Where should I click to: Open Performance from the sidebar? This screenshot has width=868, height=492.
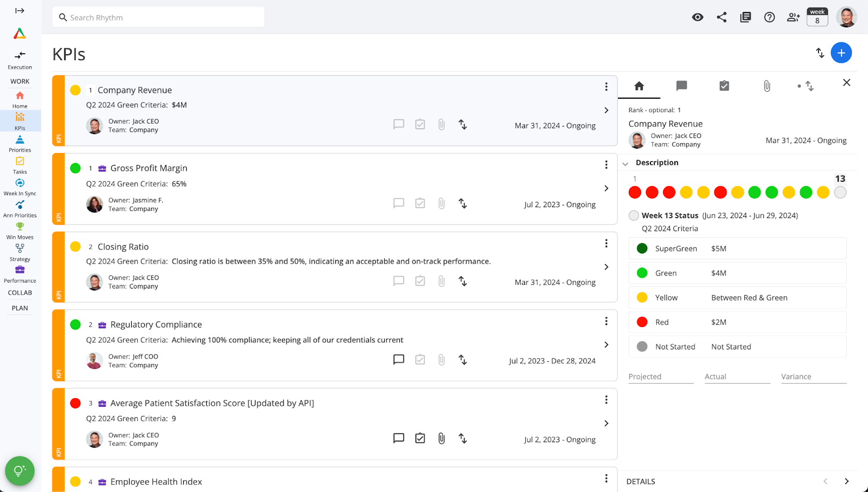pos(20,274)
